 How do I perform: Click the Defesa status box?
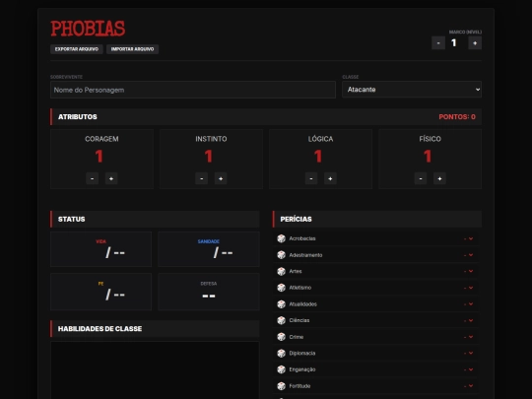pyautogui.click(x=209, y=292)
